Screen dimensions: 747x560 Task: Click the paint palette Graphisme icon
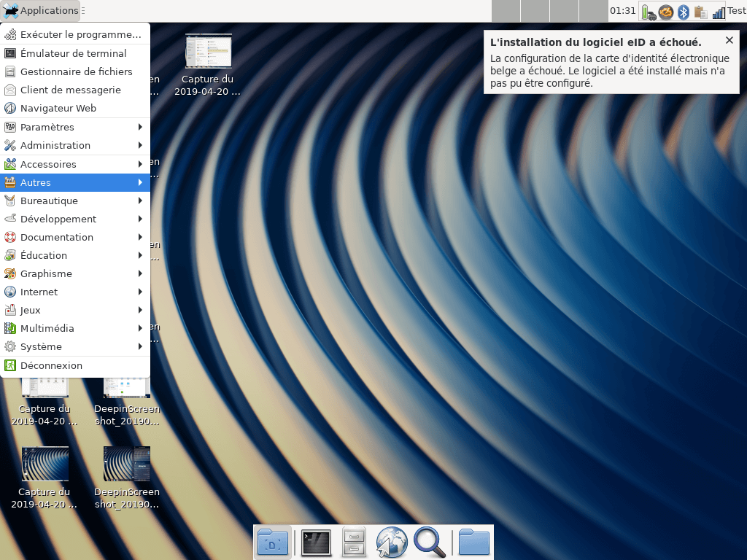[10, 273]
